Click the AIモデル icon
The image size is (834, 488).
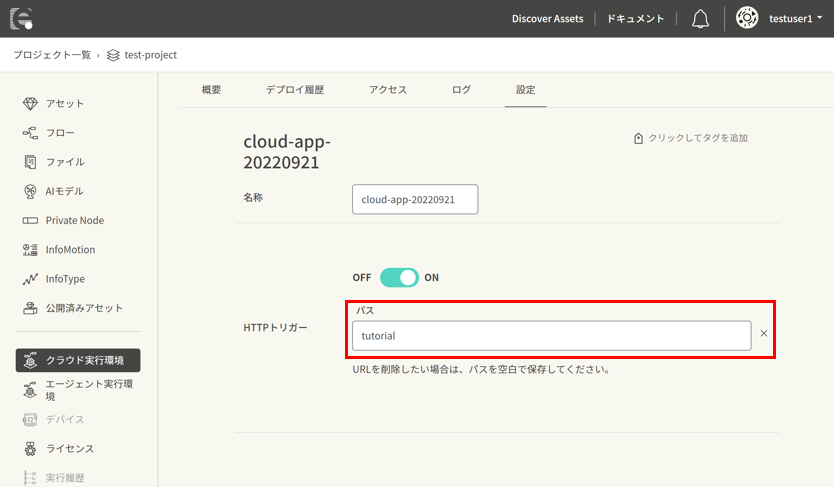[30, 191]
